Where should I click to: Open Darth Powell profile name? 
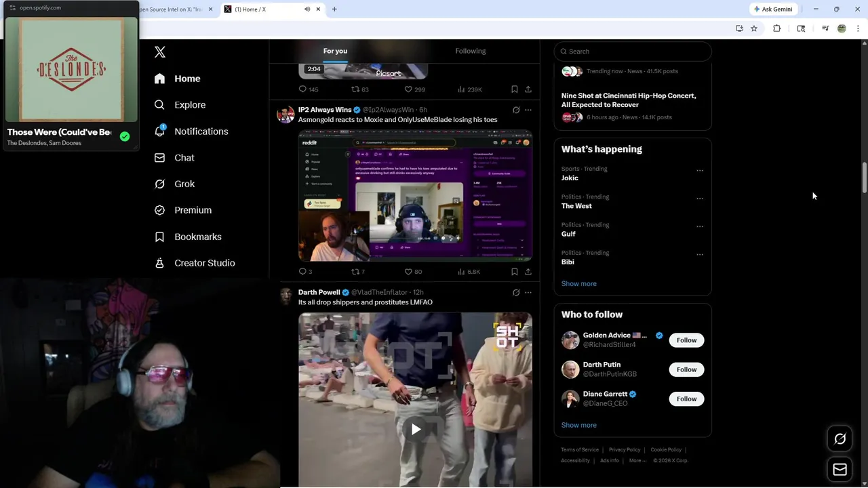319,293
